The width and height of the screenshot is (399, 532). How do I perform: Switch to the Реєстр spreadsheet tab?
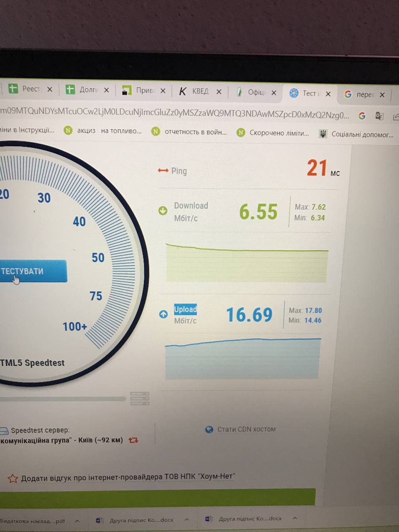pos(30,89)
